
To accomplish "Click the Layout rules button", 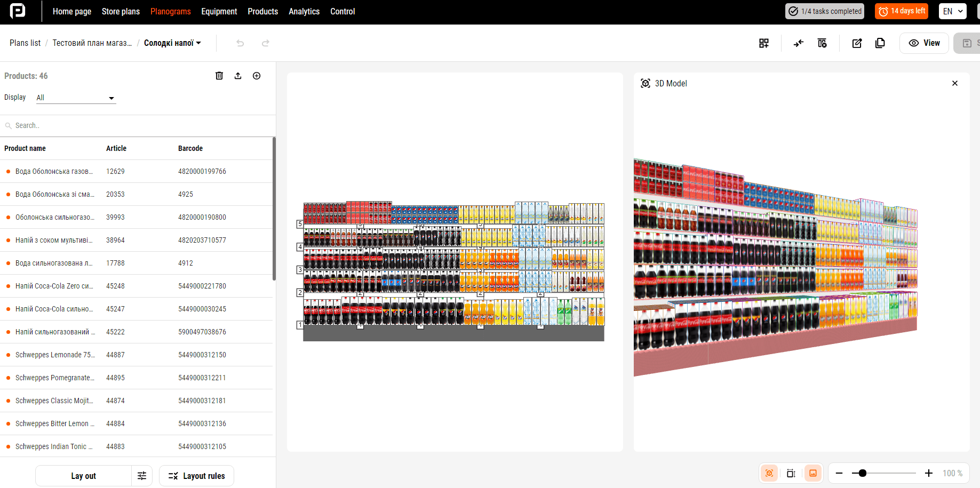I will click(196, 476).
